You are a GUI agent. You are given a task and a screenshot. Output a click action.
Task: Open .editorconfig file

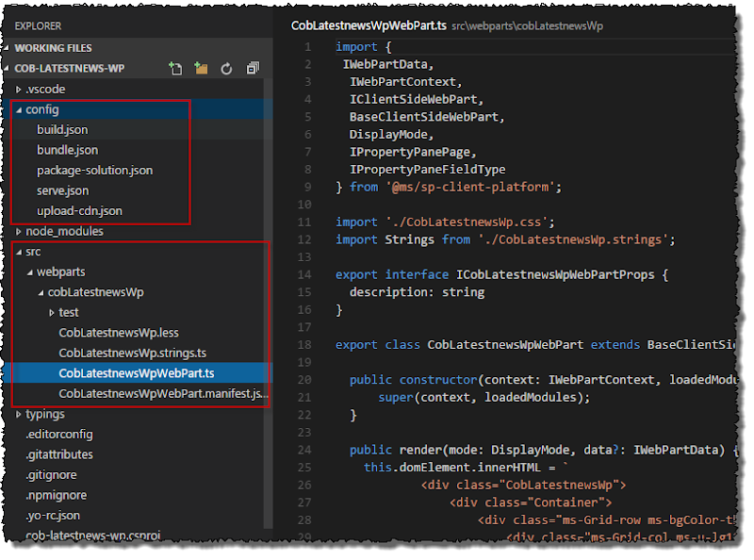click(x=59, y=435)
